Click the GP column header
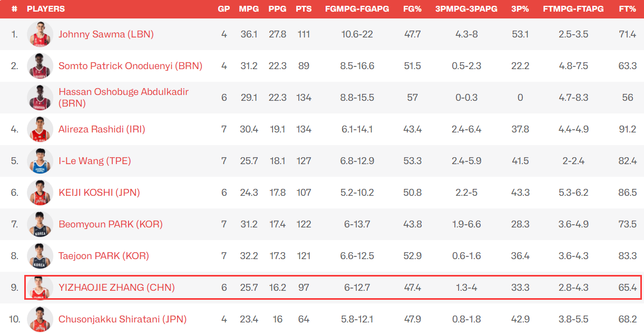Image resolution: width=644 pixels, height=333 pixels. (x=224, y=9)
